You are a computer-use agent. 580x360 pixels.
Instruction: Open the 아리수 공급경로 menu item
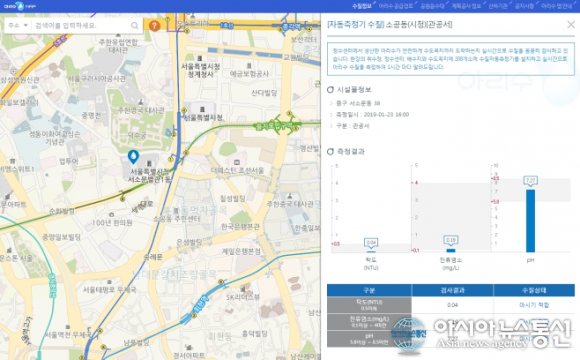395,6
